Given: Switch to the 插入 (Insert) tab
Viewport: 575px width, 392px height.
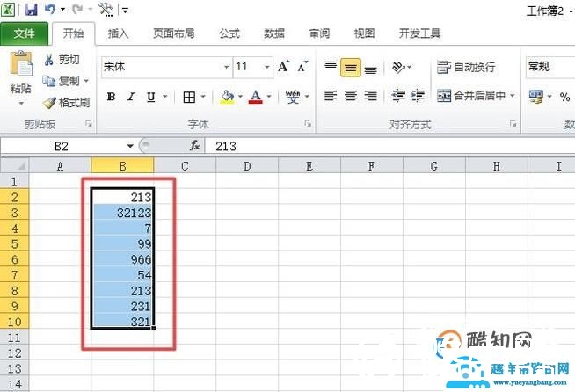Looking at the screenshot, I should 118,33.
